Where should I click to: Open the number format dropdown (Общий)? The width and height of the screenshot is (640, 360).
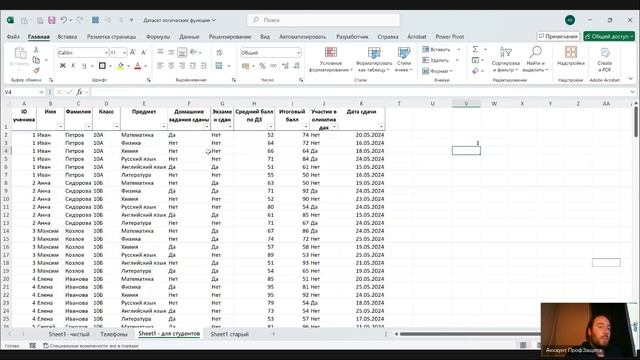pyautogui.click(x=298, y=53)
